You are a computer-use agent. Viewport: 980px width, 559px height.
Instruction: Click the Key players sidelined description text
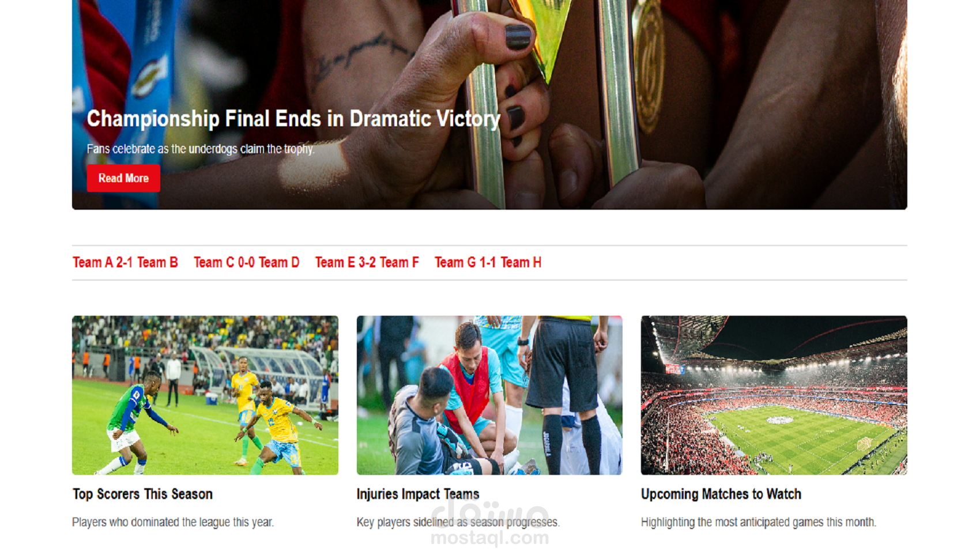[x=458, y=522]
